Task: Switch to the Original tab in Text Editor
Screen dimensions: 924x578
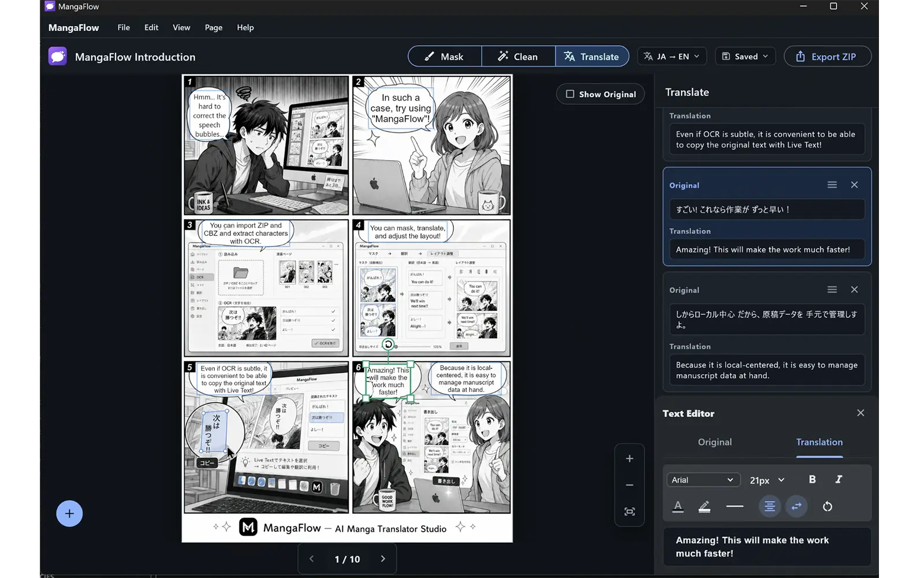Action: pos(715,442)
